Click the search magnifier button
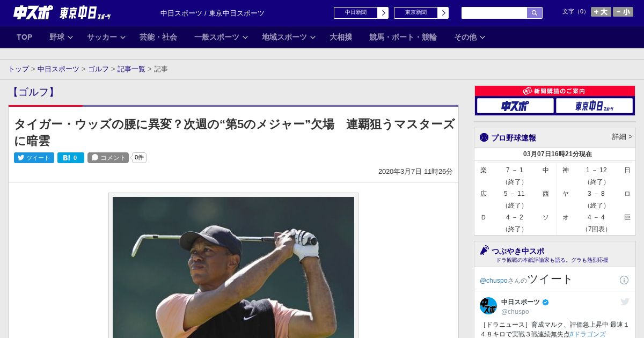644x338 pixels. [535, 13]
